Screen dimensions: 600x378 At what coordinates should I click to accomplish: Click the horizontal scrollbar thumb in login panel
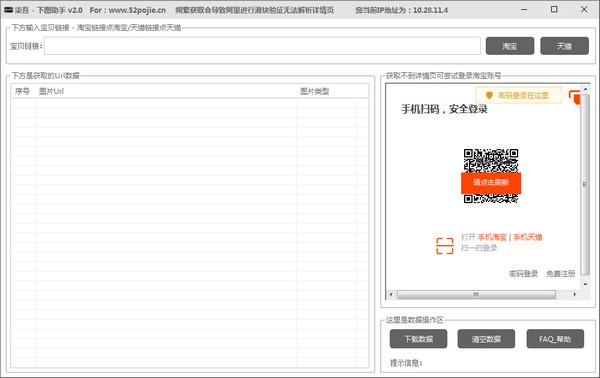pos(476,294)
